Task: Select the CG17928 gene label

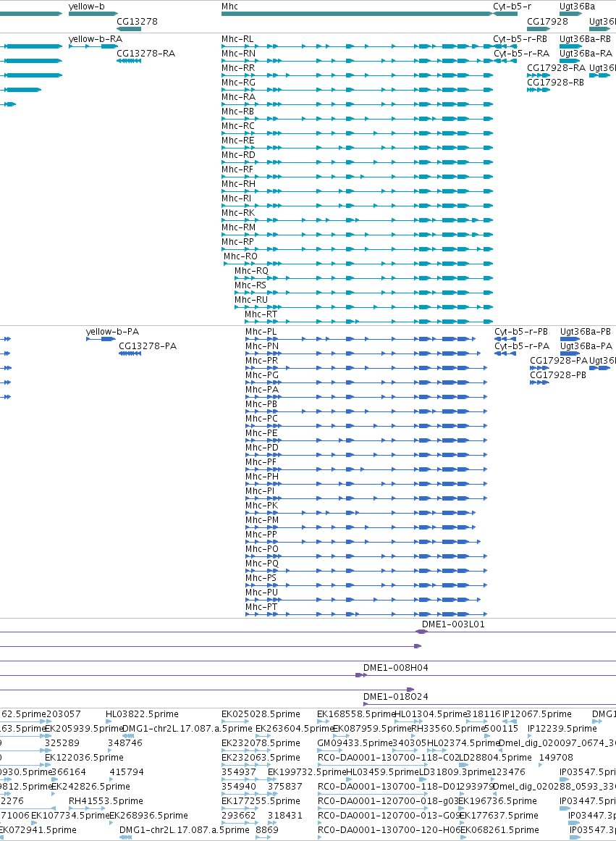Action: (x=547, y=22)
